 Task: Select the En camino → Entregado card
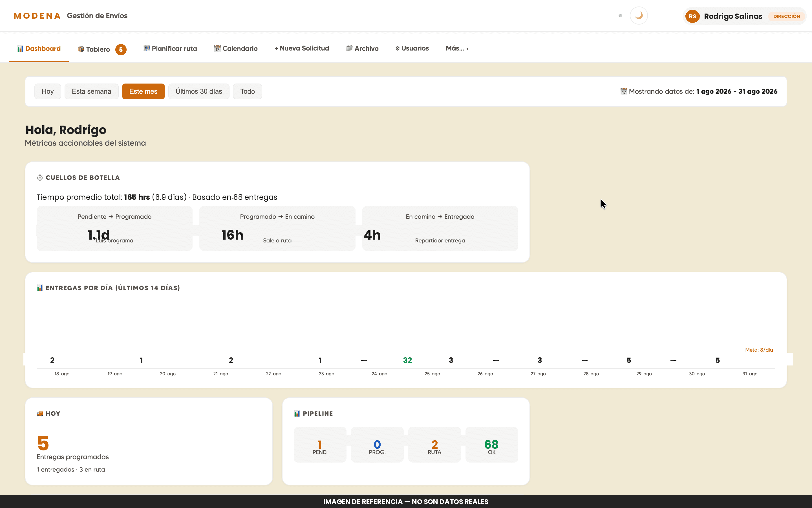coord(440,229)
